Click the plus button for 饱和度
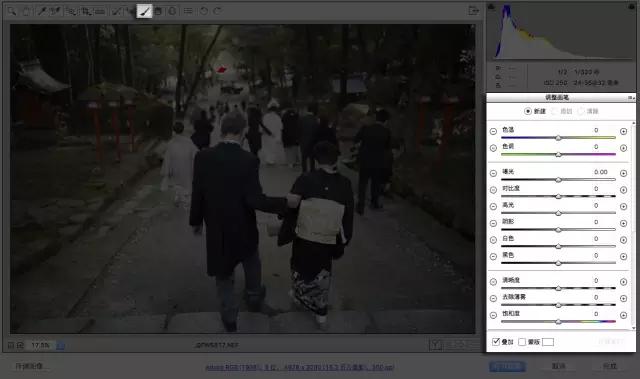Screen dimensions: 640x379 click(x=623, y=315)
